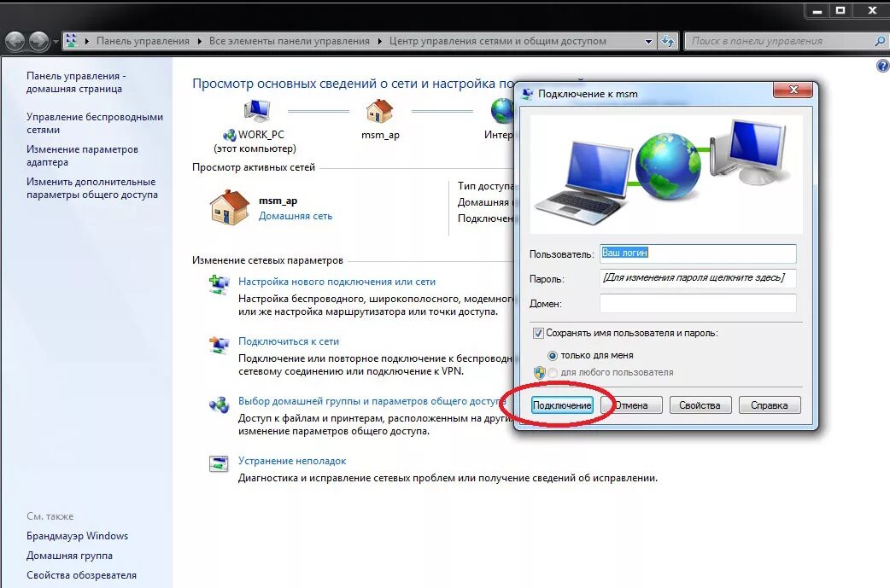890x588 pixels.
Task: Open Устранение неполадок link
Action: 292,461
